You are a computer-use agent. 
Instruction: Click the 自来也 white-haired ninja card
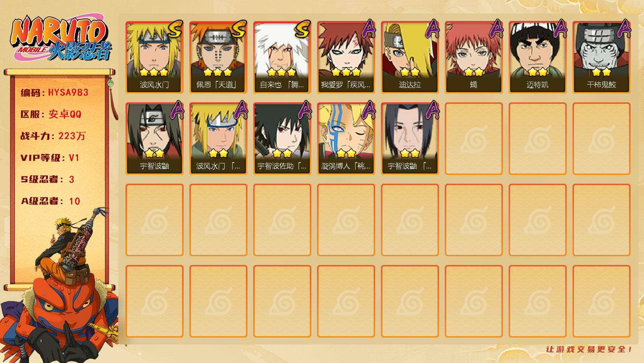(x=282, y=57)
